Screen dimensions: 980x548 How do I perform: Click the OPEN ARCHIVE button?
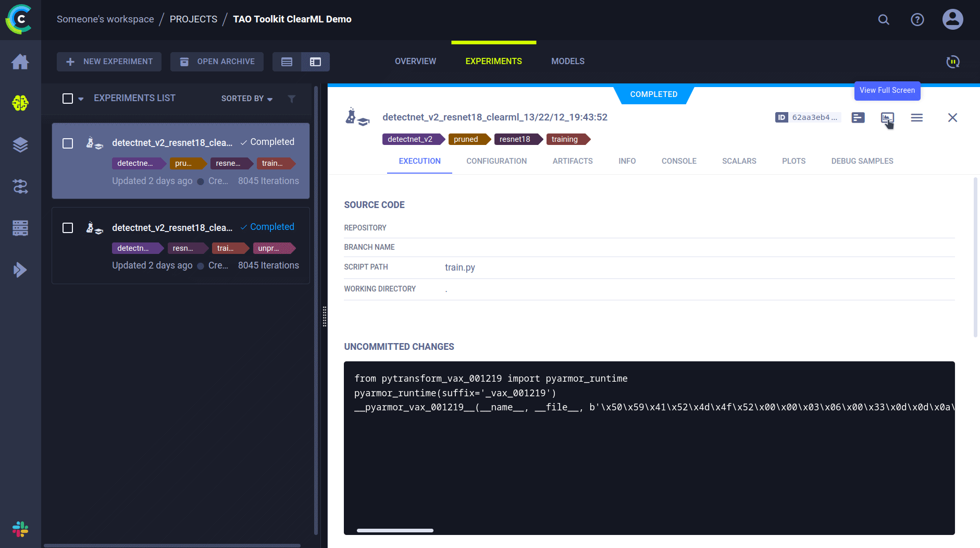(217, 62)
